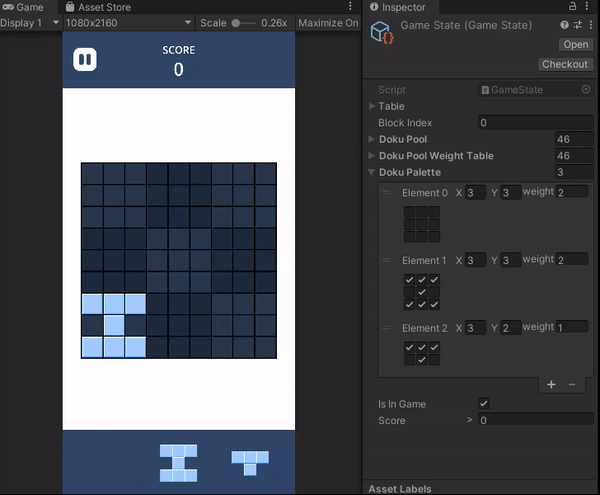
Task: Select the Inspector tab
Action: click(x=398, y=7)
